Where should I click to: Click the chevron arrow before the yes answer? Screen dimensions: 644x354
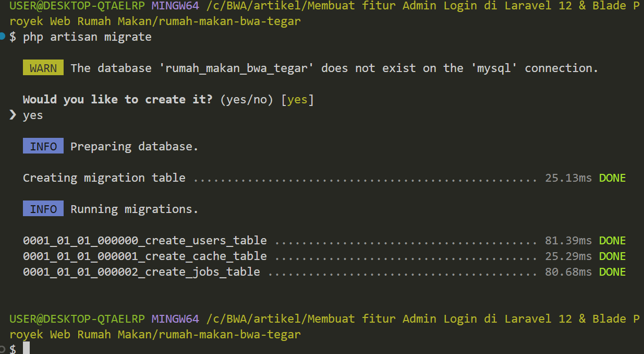click(x=13, y=115)
